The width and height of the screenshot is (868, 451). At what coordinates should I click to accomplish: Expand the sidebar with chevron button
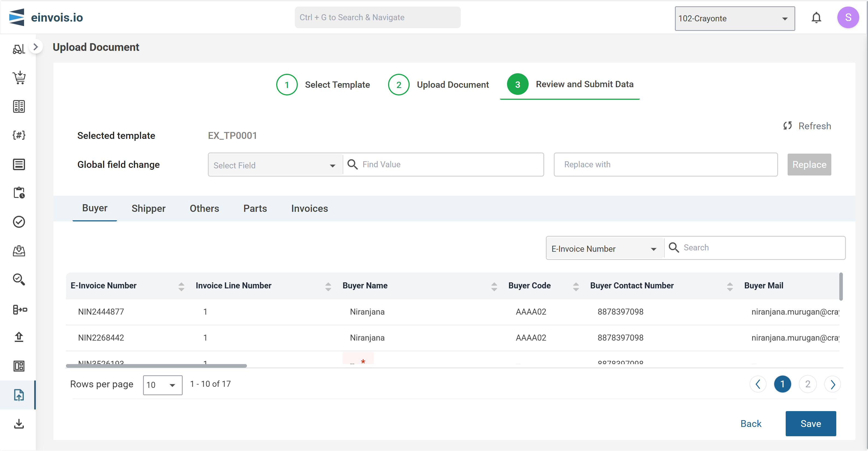(36, 47)
